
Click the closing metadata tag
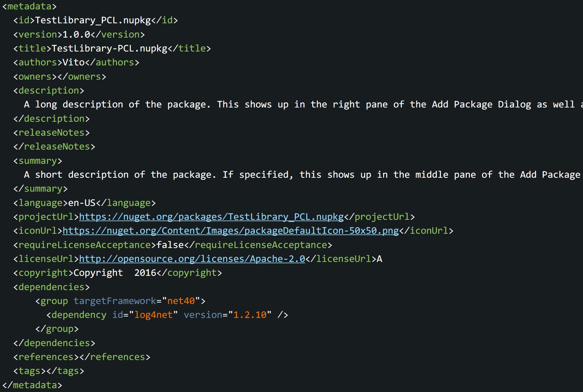pos(32,385)
